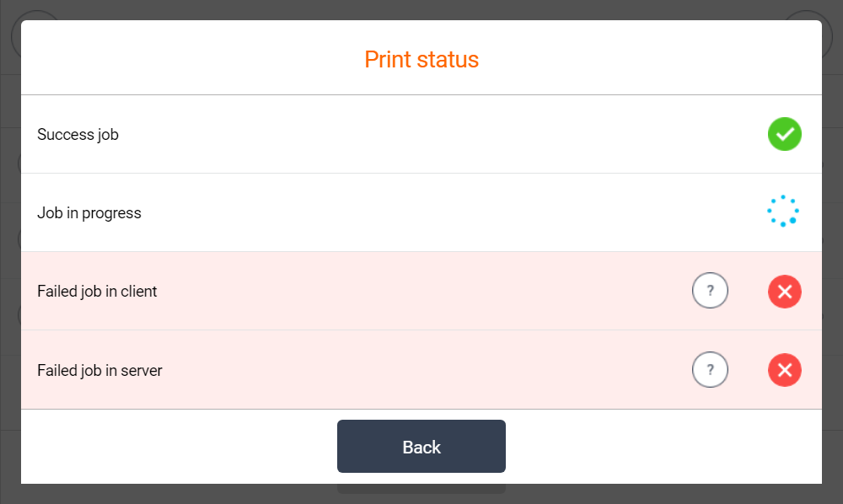Click the blue spinner for Job in progress
Viewport: 843px width, 504px height.
[783, 212]
